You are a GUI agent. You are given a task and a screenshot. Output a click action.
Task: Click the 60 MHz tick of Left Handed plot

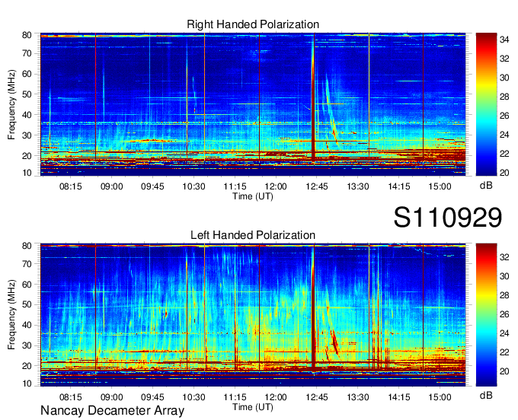pos(27,285)
